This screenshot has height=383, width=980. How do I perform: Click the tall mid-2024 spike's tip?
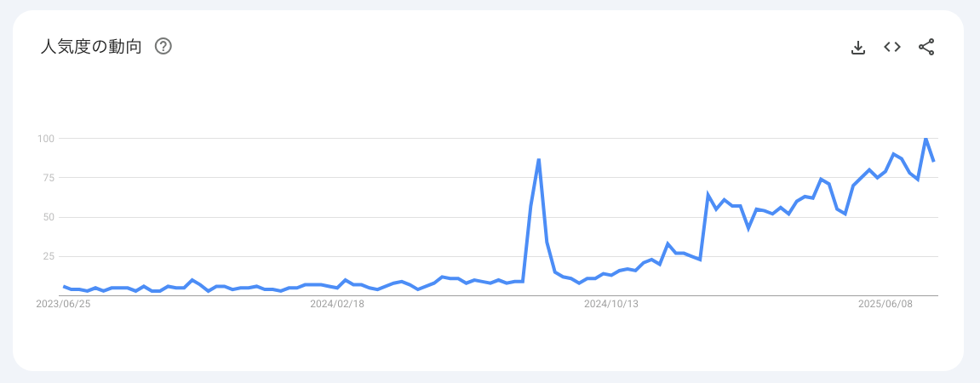tap(539, 159)
